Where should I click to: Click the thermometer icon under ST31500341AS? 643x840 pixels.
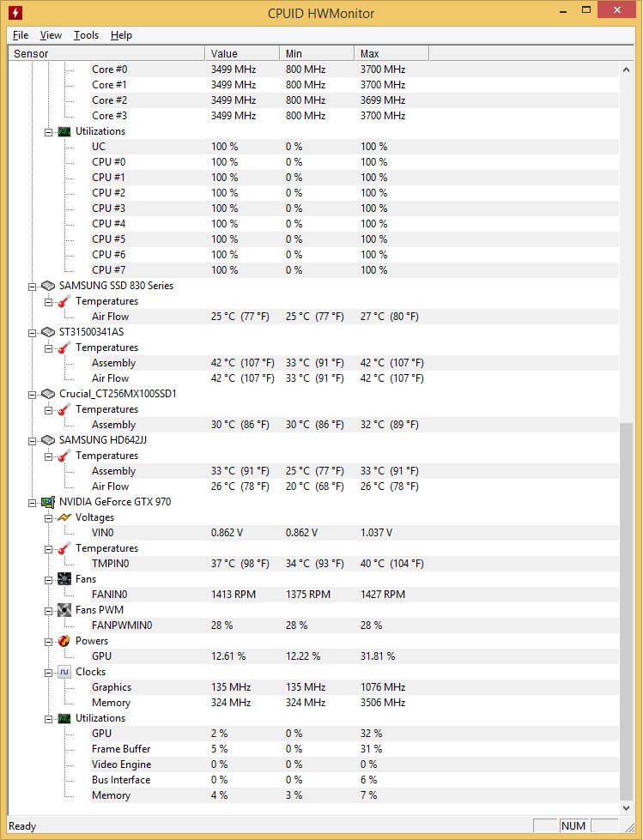tap(64, 347)
